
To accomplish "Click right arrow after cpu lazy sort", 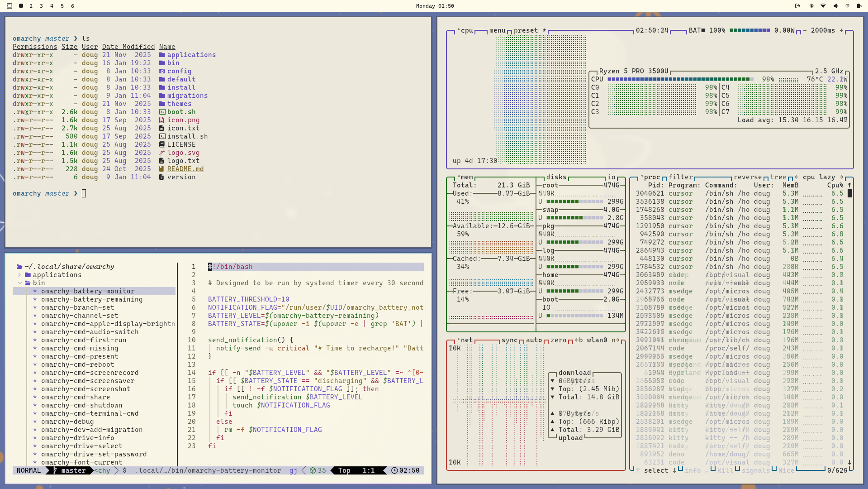I will (841, 177).
